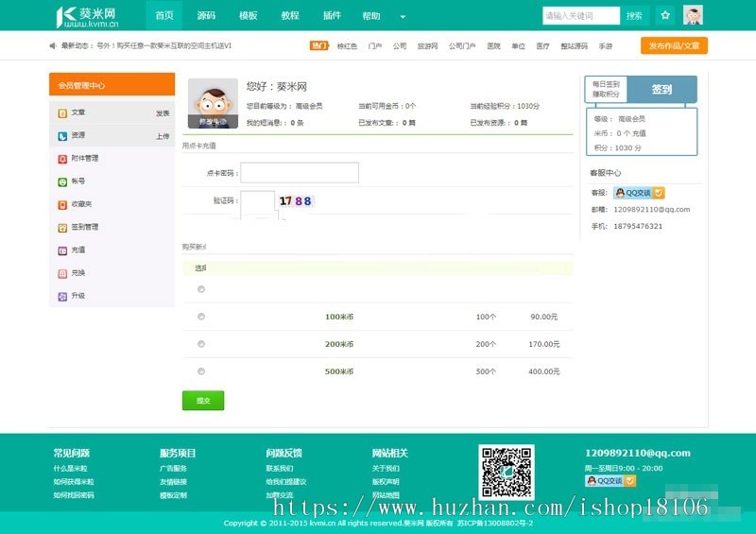Viewport: 756px width, 534px height.
Task: Open the 模板 nav tab
Action: tap(248, 15)
